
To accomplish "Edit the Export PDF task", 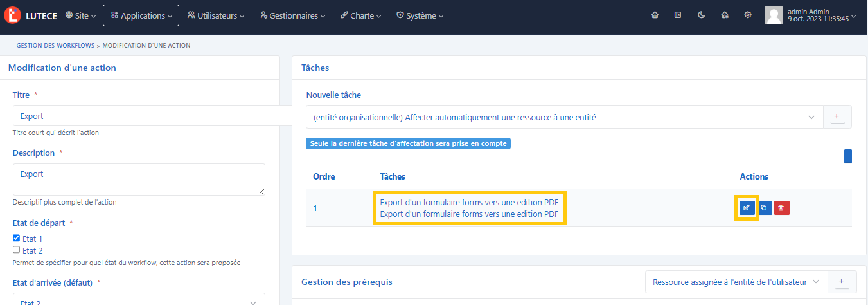I will click(746, 208).
